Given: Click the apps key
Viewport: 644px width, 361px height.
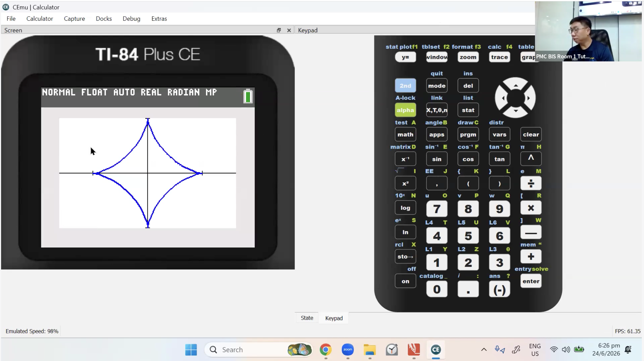Looking at the screenshot, I should click(x=437, y=134).
